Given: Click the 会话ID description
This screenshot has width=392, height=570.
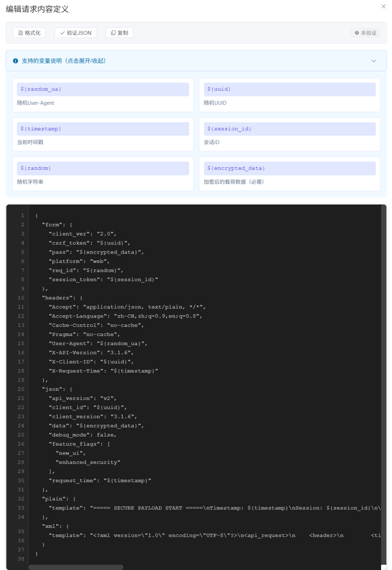Looking at the screenshot, I should click(212, 142).
